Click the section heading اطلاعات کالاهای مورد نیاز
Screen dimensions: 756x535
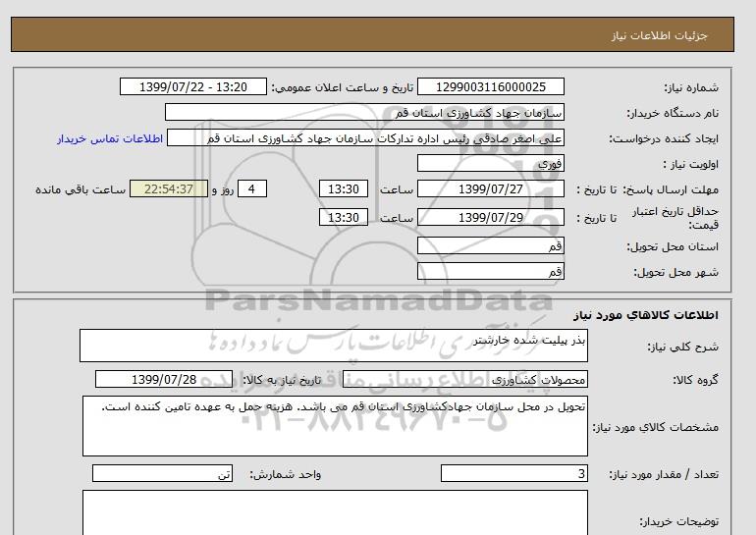(x=646, y=315)
